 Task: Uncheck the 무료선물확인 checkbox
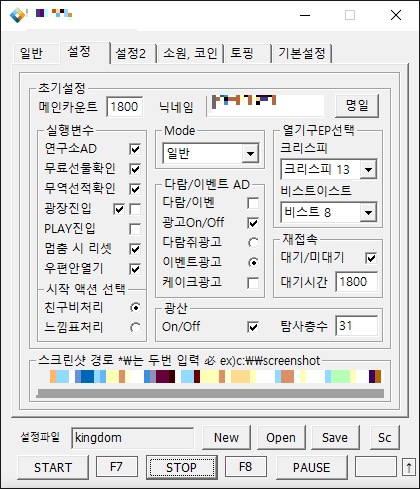135,169
